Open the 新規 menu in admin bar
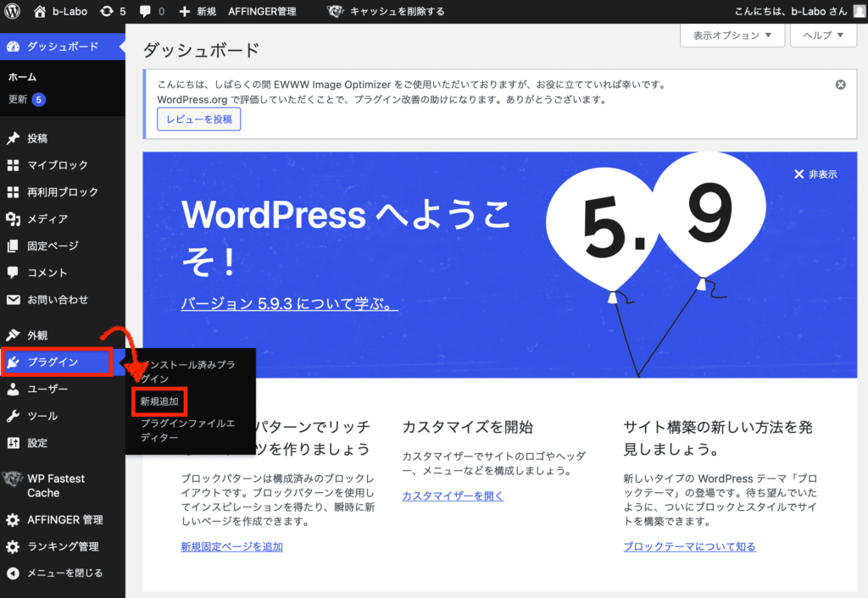Image resolution: width=868 pixels, height=598 pixels. pyautogui.click(x=198, y=11)
